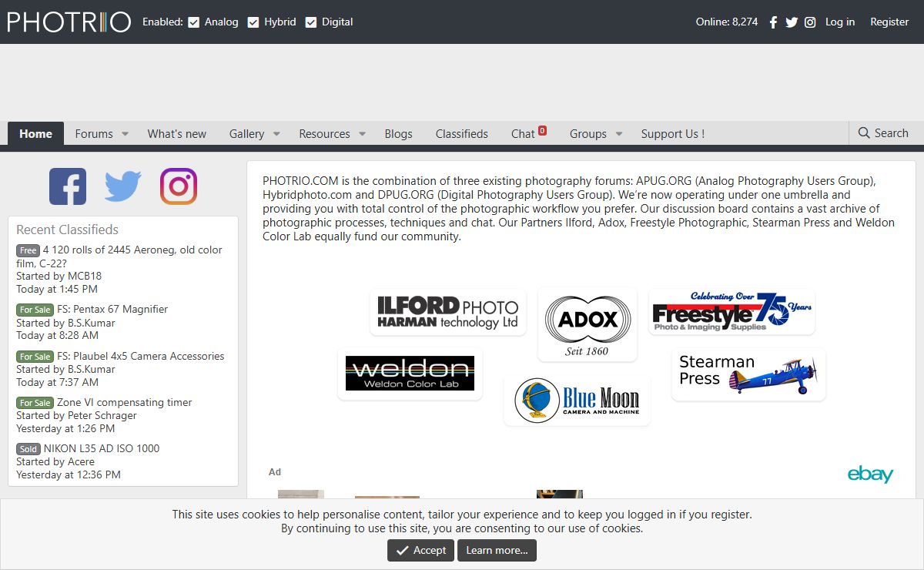Open FS: Plaubel 4x5 Camera Accessories listing

[x=141, y=356]
